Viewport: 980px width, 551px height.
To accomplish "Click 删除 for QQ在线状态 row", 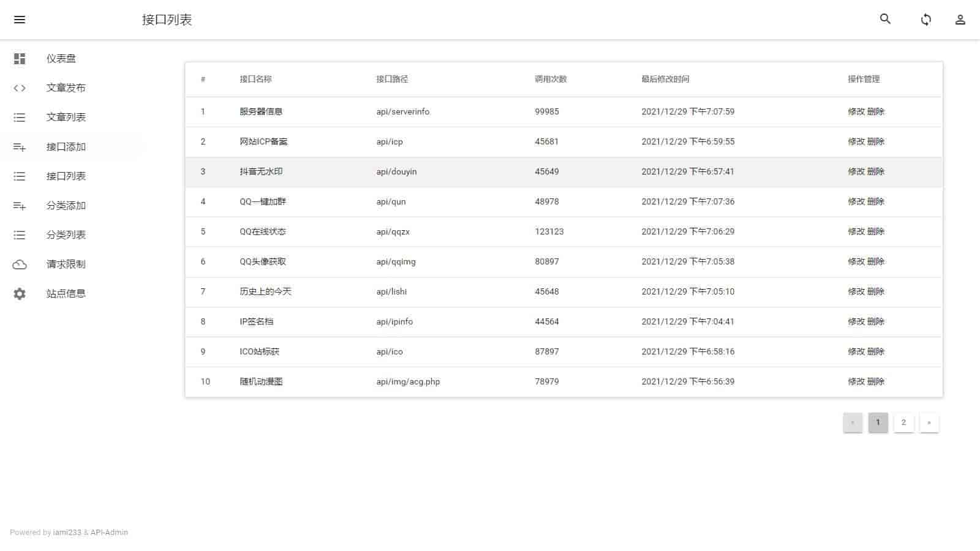I will [x=876, y=231].
